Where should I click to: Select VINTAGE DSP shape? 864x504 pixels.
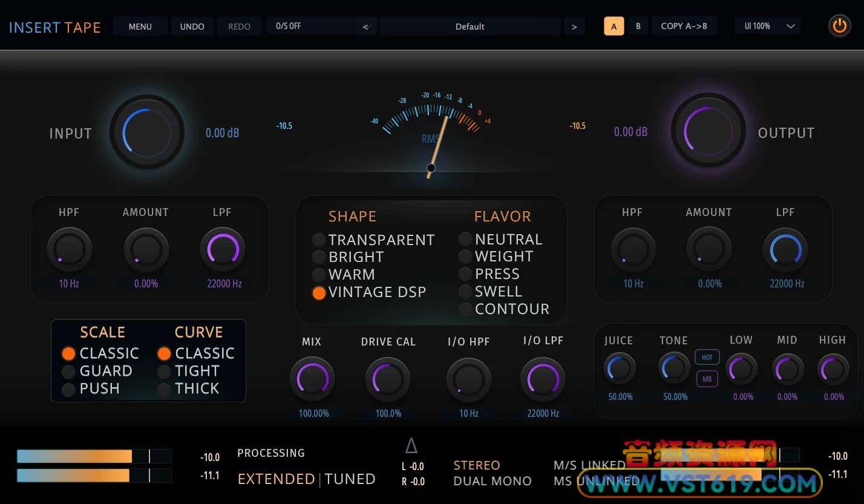click(369, 292)
